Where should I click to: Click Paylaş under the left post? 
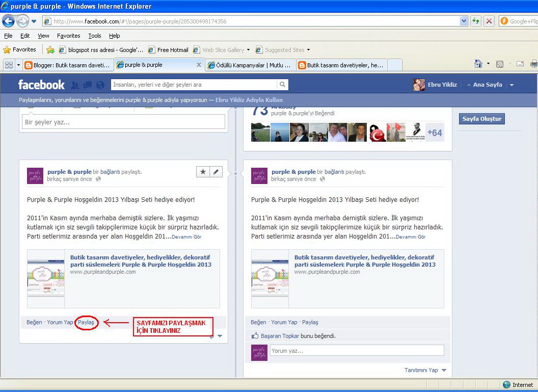click(86, 322)
